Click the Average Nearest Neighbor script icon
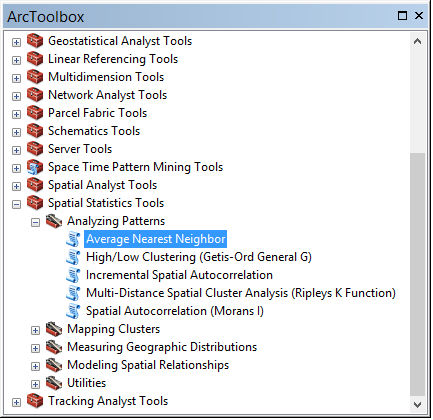Screen dimensions: 433x420 coord(73,239)
